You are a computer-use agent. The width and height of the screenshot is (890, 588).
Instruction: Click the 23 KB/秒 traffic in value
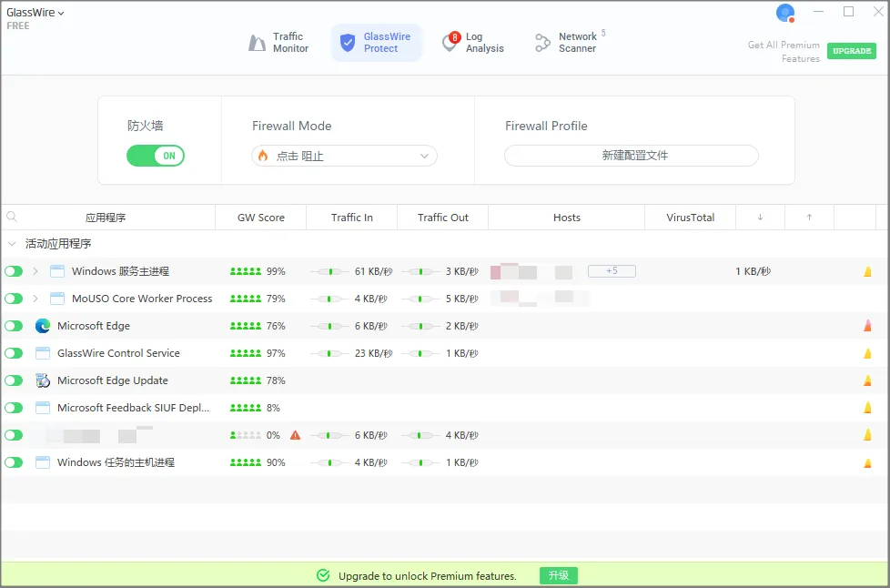click(x=373, y=353)
